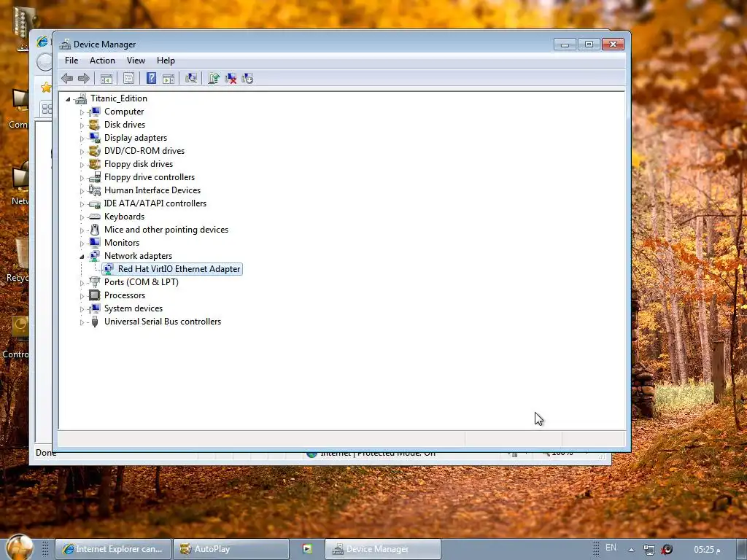Click the volume tray icon
Viewport: 747px width, 560px height.
coord(667,550)
